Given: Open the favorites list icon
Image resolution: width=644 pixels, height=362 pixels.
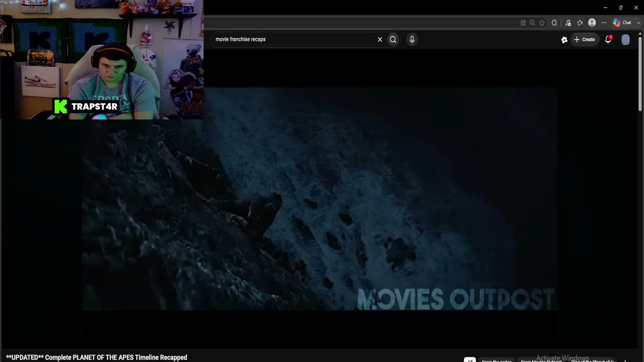Looking at the screenshot, I should (580, 23).
